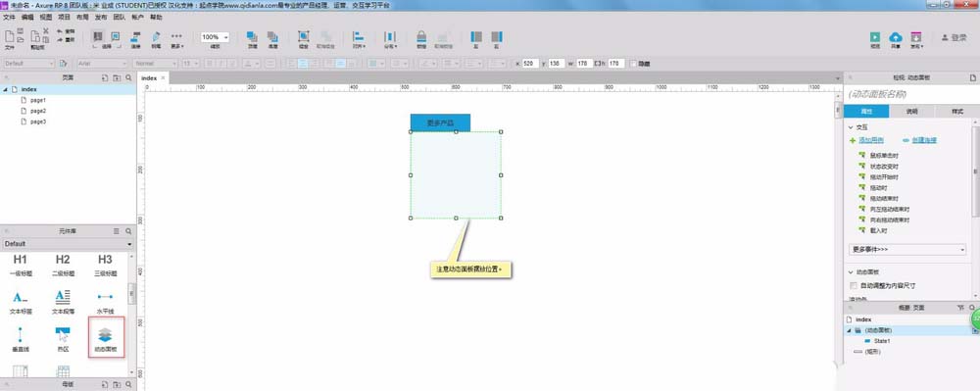Collapse the dynamic panel node in Outline

tap(849, 330)
